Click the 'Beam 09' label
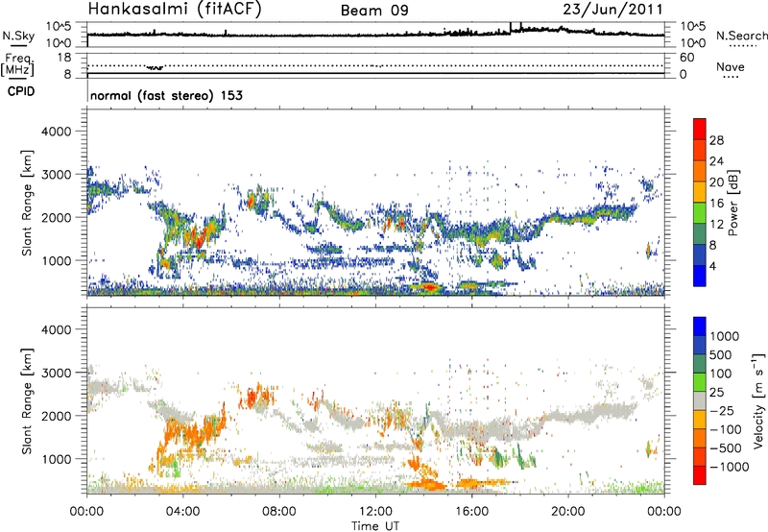768x532 pixels. [x=374, y=11]
